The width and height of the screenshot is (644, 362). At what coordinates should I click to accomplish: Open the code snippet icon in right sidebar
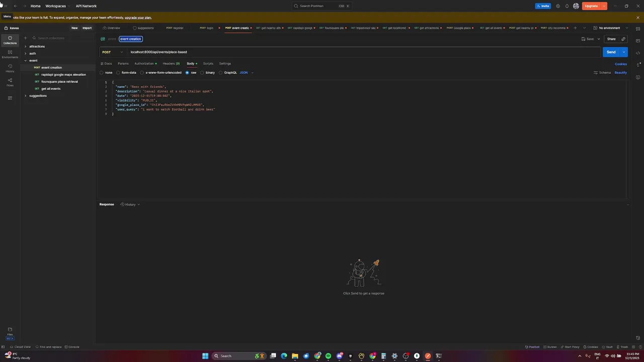coord(638,53)
